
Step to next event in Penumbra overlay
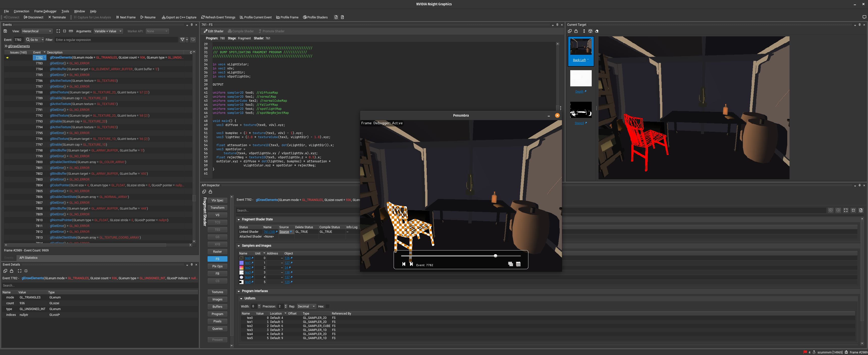[x=411, y=264]
